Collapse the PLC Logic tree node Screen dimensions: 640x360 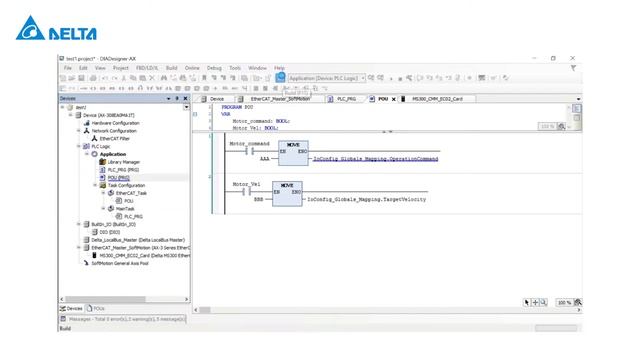click(79, 146)
